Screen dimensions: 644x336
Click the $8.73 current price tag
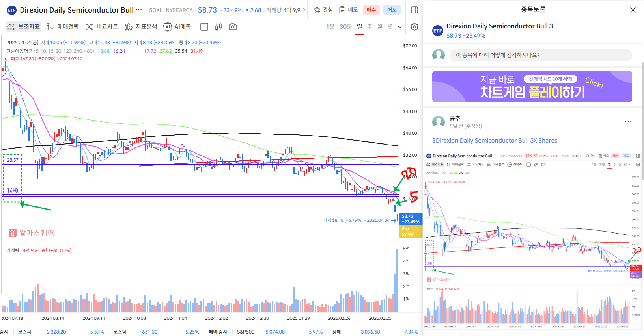point(411,219)
